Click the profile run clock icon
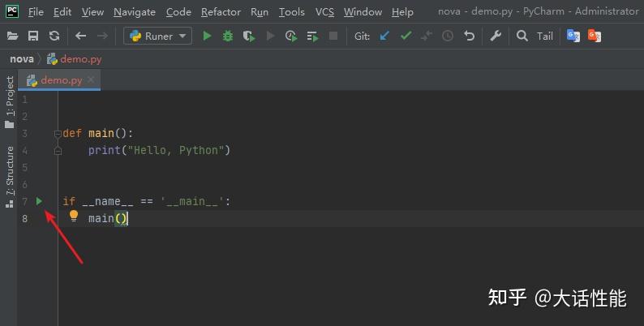Screen dimensions: 644x326 pyautogui.click(x=291, y=36)
